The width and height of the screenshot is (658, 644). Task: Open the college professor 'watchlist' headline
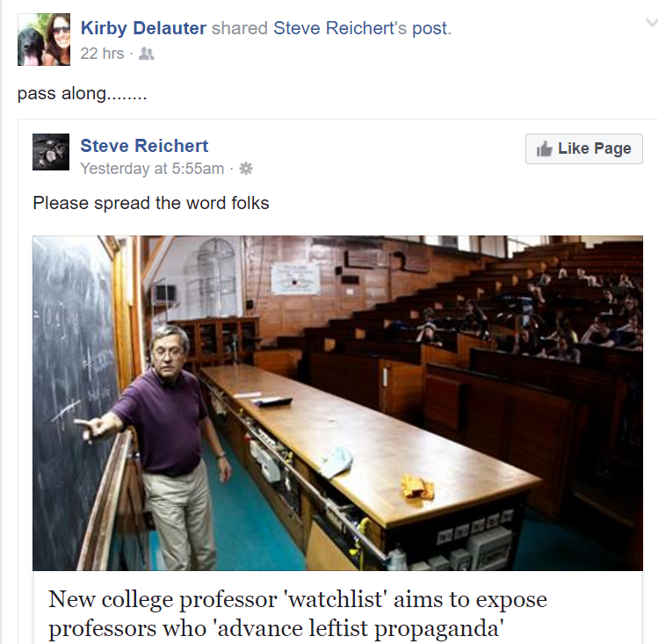pos(298,614)
